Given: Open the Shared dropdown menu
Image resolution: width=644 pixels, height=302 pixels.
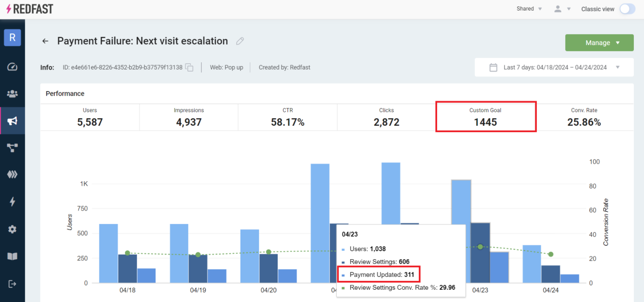Looking at the screenshot, I should [529, 9].
